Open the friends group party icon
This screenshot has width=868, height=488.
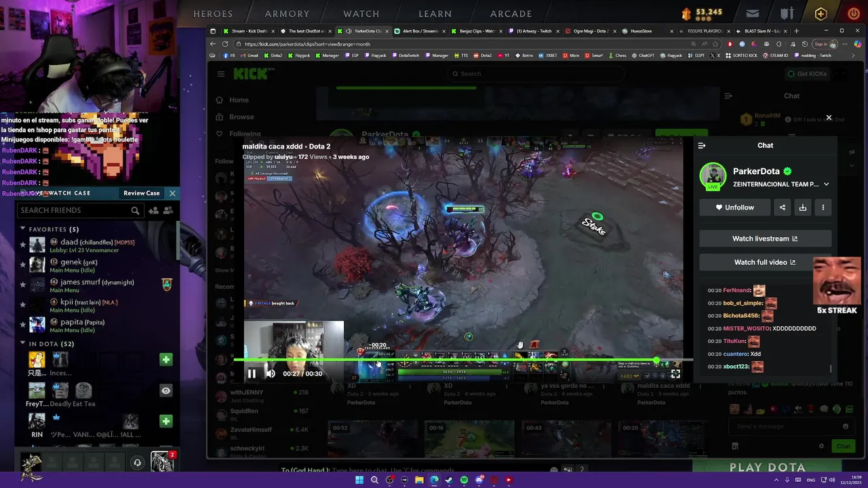(x=168, y=211)
